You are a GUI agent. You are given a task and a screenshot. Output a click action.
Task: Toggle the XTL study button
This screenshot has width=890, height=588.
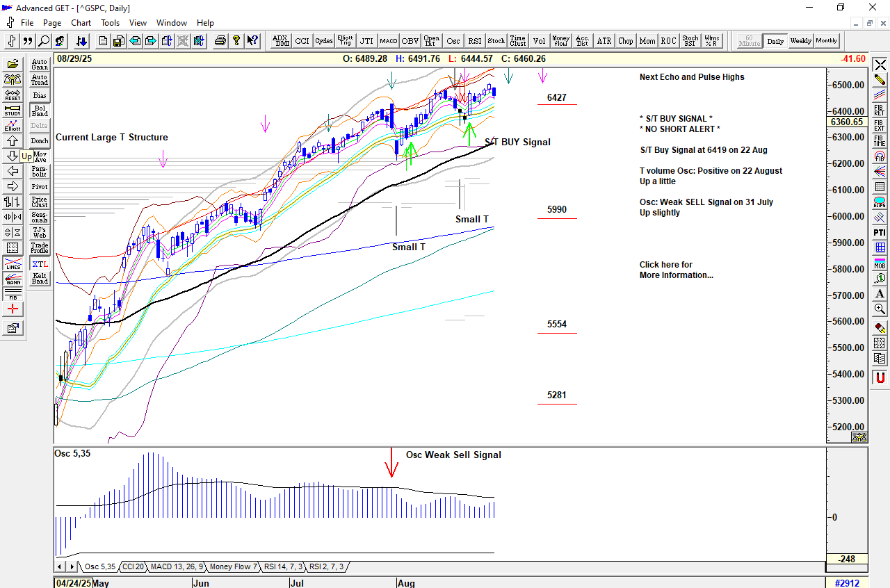pos(40,264)
